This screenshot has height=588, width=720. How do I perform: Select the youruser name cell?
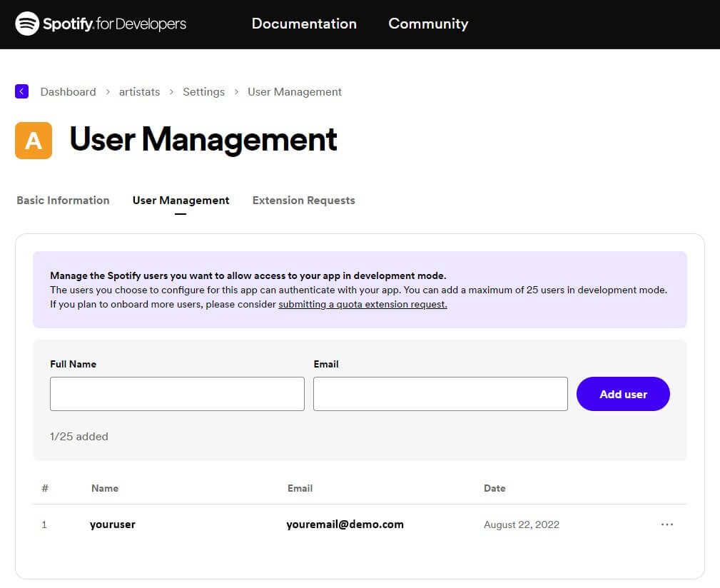point(113,524)
